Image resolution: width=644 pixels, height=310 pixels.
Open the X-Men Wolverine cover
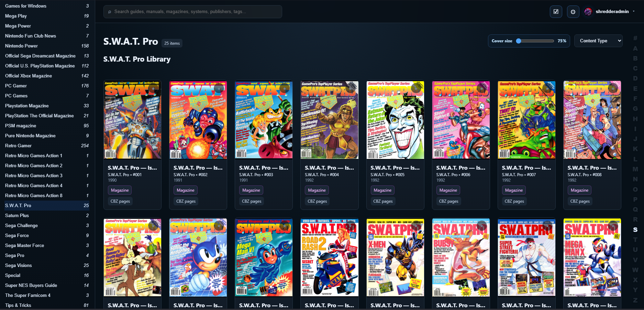click(395, 257)
